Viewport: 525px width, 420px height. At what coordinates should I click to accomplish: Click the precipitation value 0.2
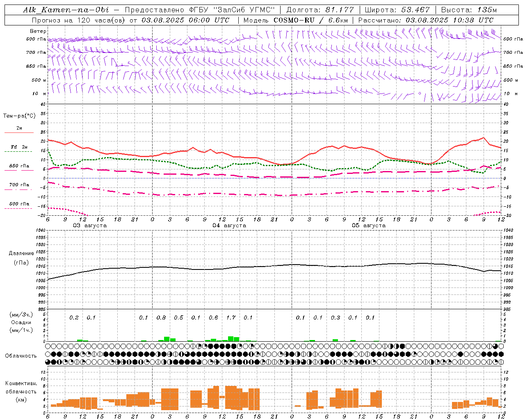coord(74,317)
